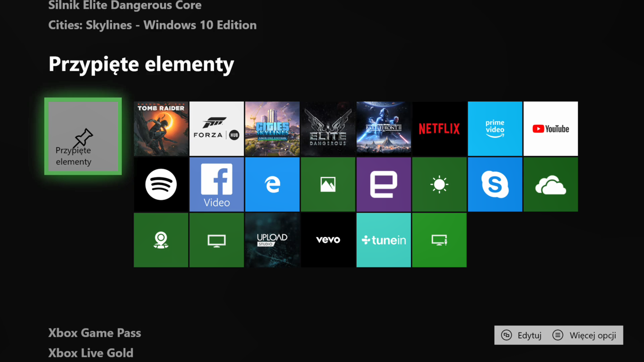The image size is (644, 362).
Task: Open the Skype app tile
Action: (x=495, y=184)
